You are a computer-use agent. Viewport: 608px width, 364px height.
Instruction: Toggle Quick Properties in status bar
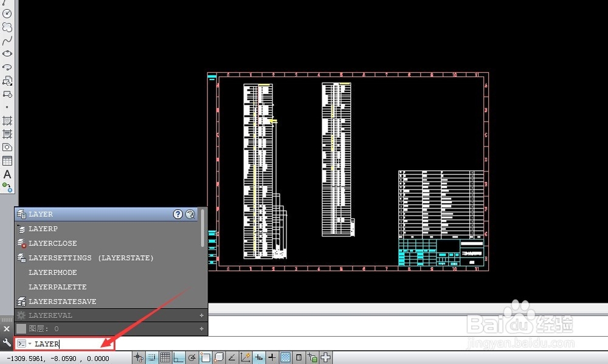299,357
